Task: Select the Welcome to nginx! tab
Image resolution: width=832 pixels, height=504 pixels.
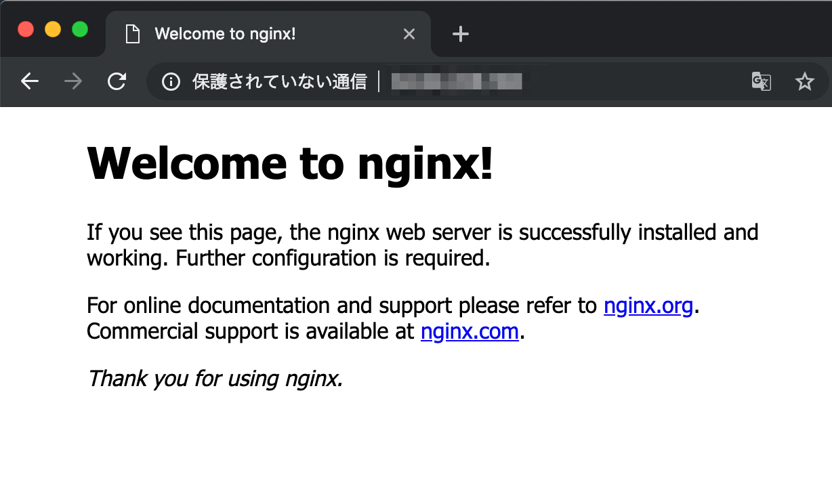Action: [268, 34]
